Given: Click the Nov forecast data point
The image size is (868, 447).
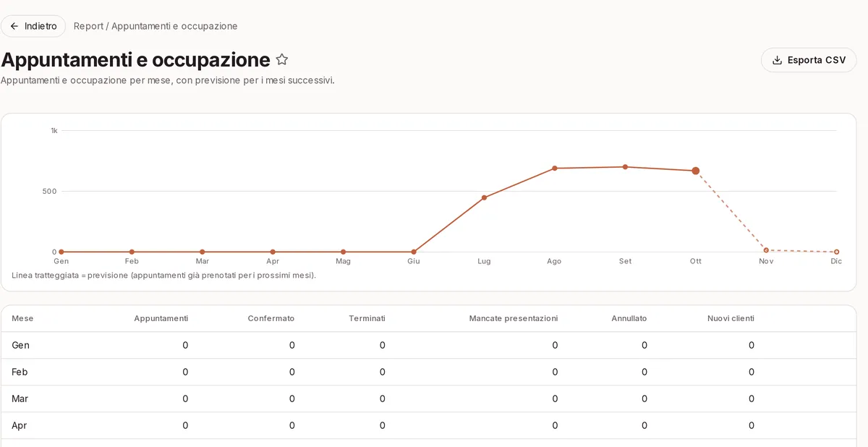Looking at the screenshot, I should (x=766, y=250).
